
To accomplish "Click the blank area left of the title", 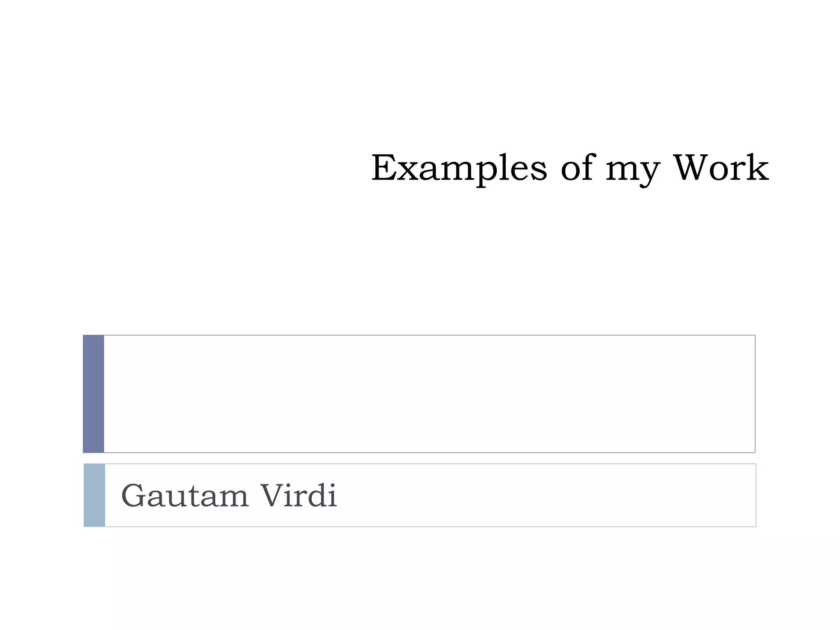I will pyautogui.click(x=185, y=169).
